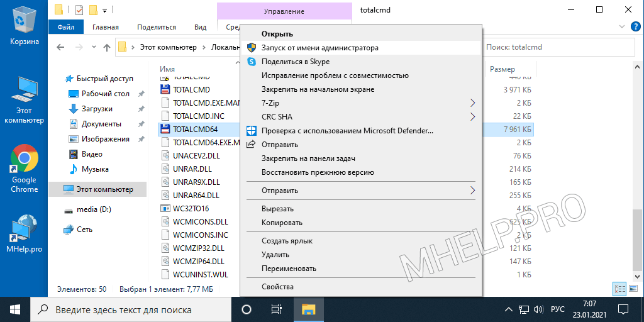Screen dimensions: 644x322
Task: Open the Этот компьютер desktop icon
Action: click(x=25, y=100)
